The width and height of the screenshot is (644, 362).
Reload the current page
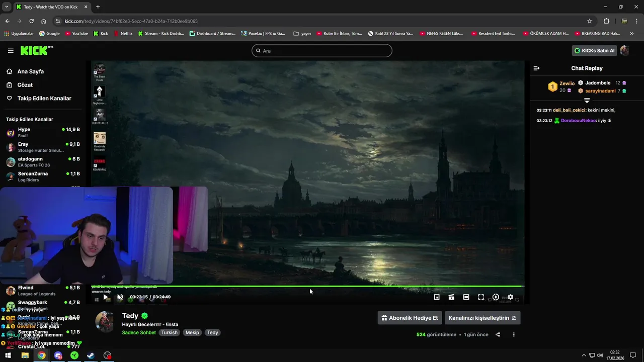tap(31, 21)
